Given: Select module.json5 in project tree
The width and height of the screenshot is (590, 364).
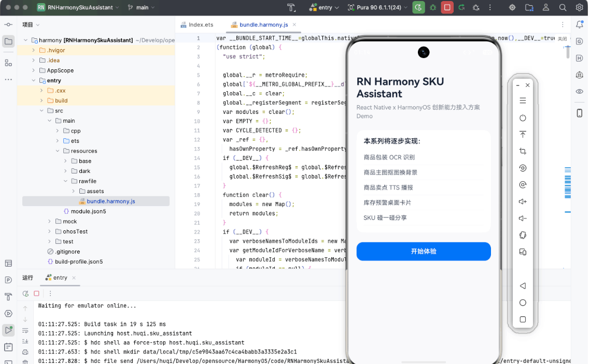Looking at the screenshot, I should coord(88,211).
